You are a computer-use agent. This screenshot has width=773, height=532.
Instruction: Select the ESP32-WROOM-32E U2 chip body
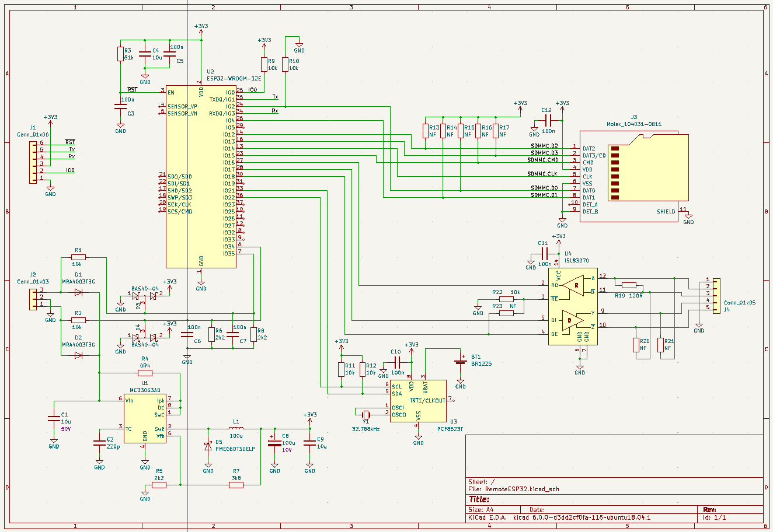(x=201, y=175)
